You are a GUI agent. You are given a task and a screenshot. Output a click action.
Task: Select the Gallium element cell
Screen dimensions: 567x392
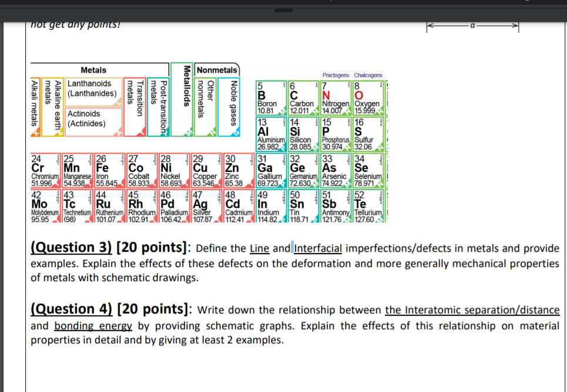pos(271,171)
